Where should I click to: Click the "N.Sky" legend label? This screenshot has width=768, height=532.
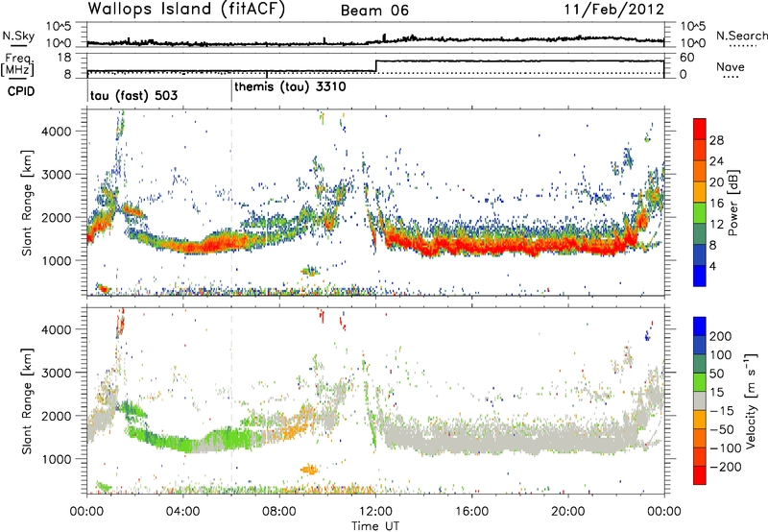[x=18, y=36]
